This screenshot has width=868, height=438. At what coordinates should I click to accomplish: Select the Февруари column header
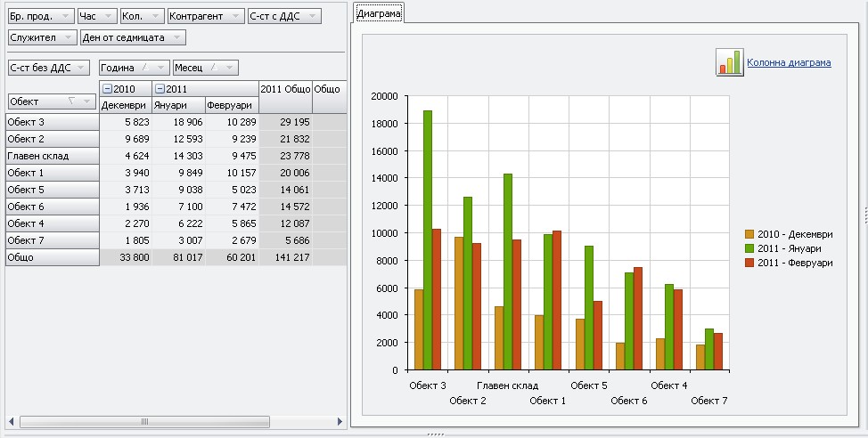(232, 105)
